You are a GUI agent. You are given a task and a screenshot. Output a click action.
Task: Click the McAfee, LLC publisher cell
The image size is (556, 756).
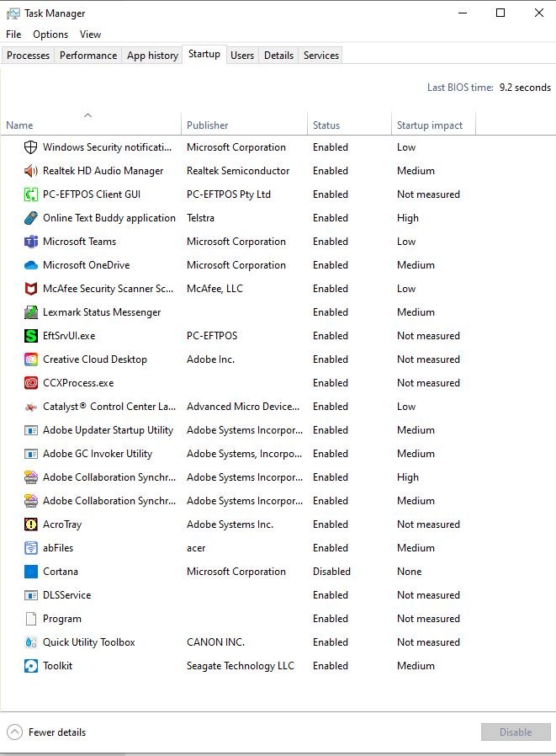[214, 289]
